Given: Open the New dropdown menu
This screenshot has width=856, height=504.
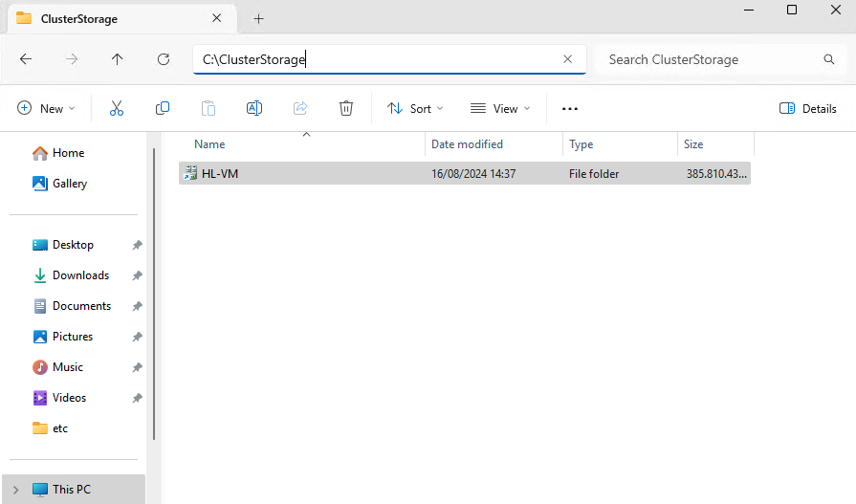Looking at the screenshot, I should tap(46, 109).
